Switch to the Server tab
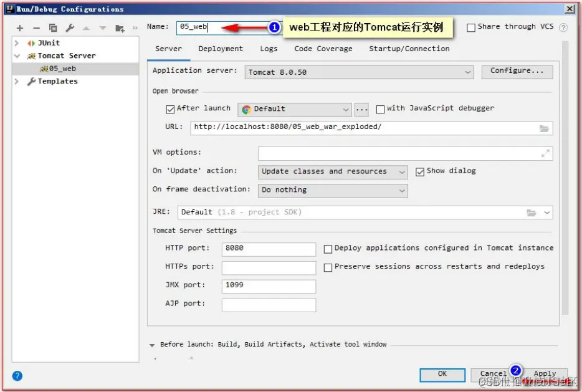Viewport: 582px width, 392px height. click(x=168, y=49)
